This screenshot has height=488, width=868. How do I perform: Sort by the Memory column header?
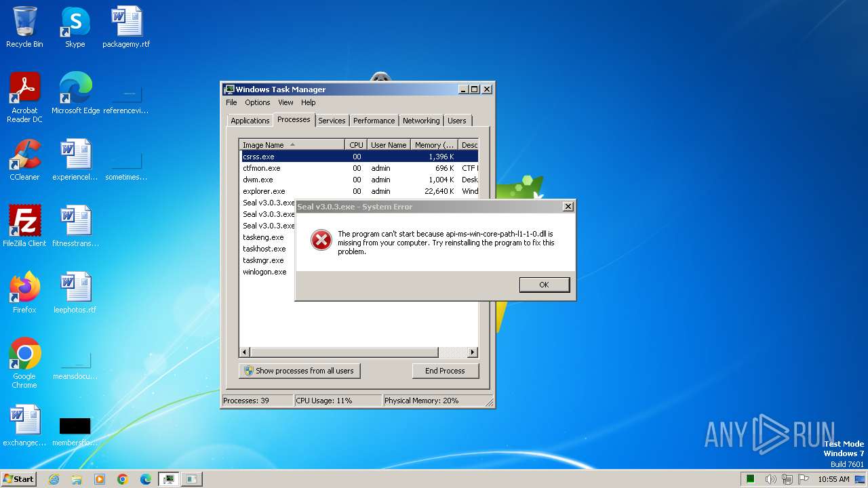coord(434,144)
